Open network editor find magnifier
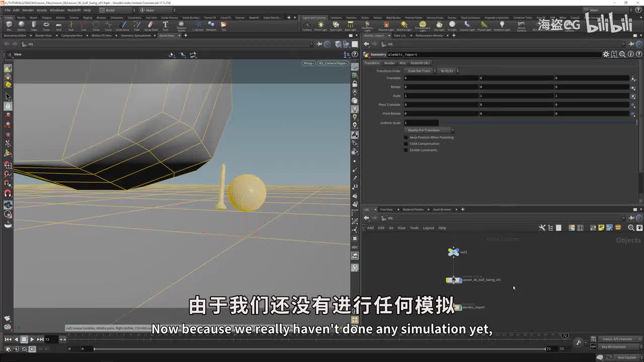The image size is (644, 362). pos(631,228)
